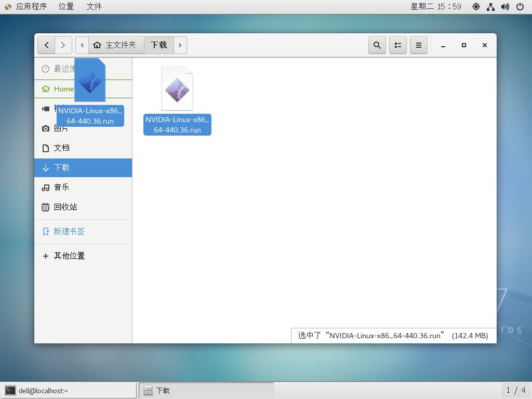Open 音乐 in the sidebar
Screen dimensions: 532x399
[x=83, y=187]
